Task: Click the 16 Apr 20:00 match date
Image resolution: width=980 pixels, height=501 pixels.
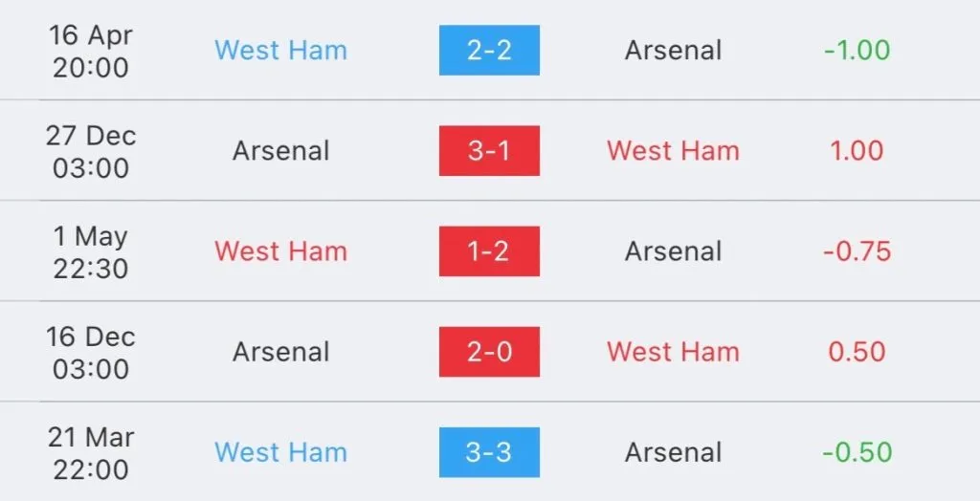Action: pyautogui.click(x=90, y=51)
